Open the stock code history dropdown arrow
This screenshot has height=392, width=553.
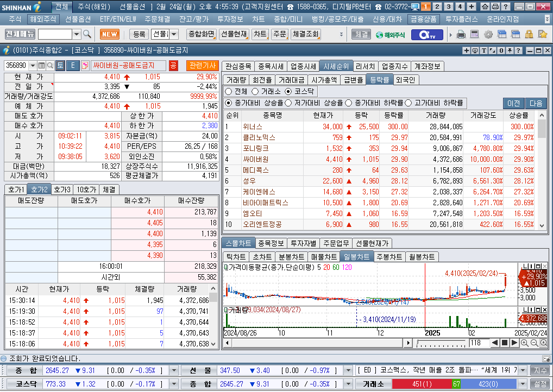33,66
